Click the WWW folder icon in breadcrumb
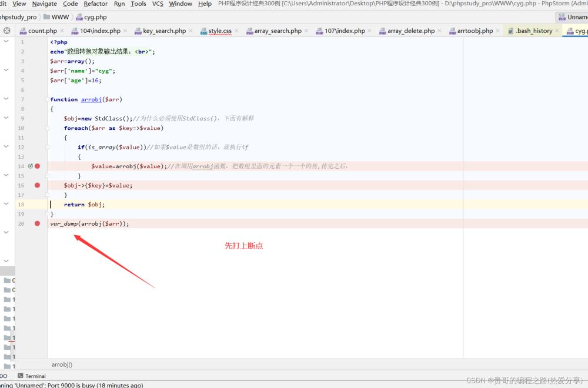Image resolution: width=588 pixels, height=388 pixels. (x=46, y=17)
